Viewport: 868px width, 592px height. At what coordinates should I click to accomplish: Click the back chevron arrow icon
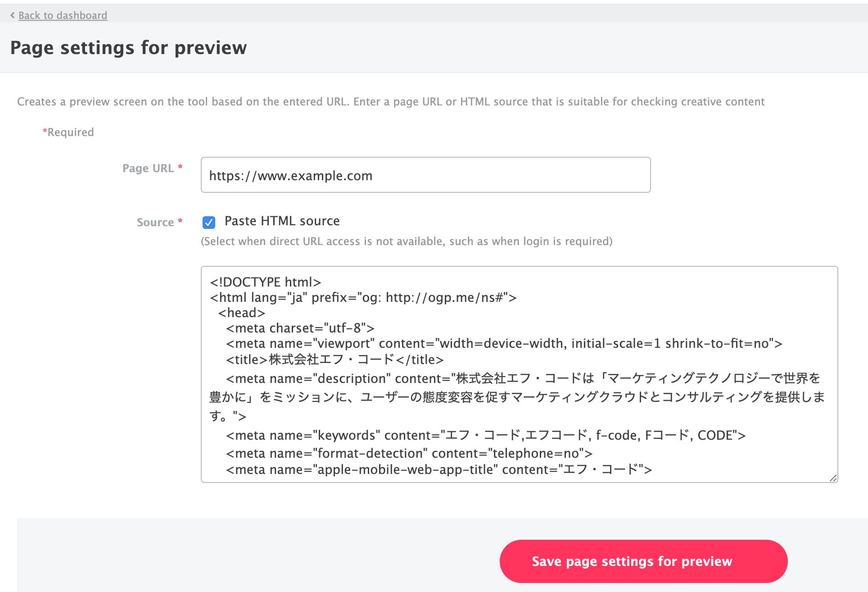[13, 15]
